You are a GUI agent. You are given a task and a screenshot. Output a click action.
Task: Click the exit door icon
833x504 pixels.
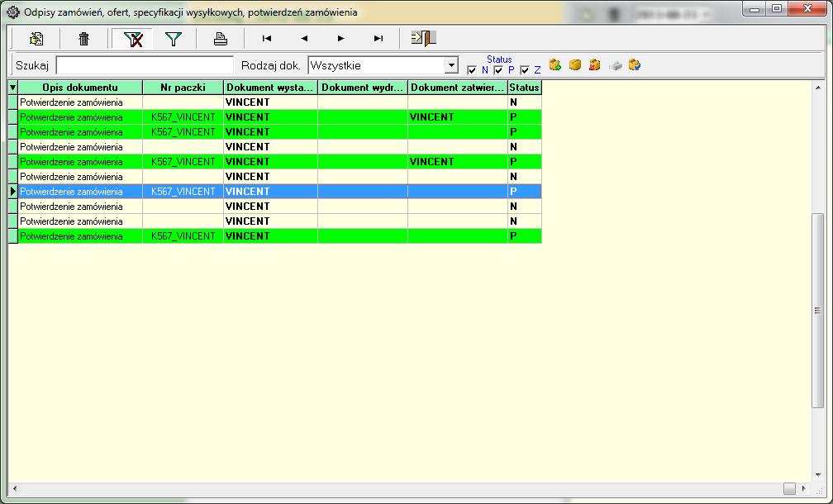(423, 38)
